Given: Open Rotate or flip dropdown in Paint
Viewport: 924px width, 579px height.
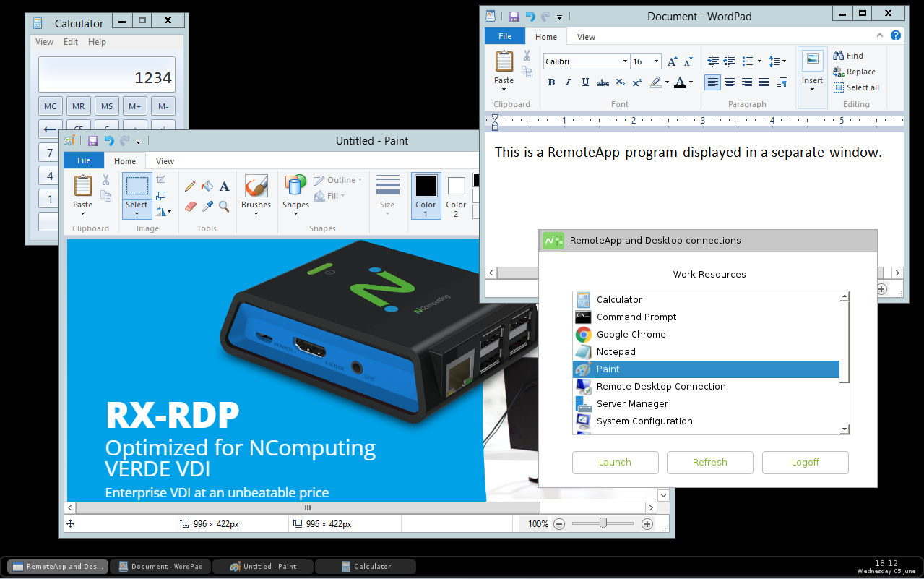Looking at the screenshot, I should tap(164, 212).
